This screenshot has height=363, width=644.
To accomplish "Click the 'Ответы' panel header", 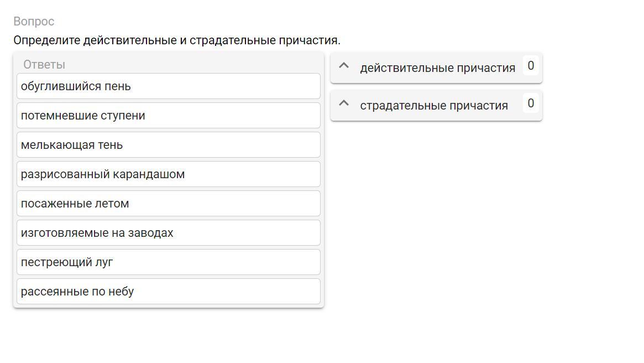I will tap(44, 65).
